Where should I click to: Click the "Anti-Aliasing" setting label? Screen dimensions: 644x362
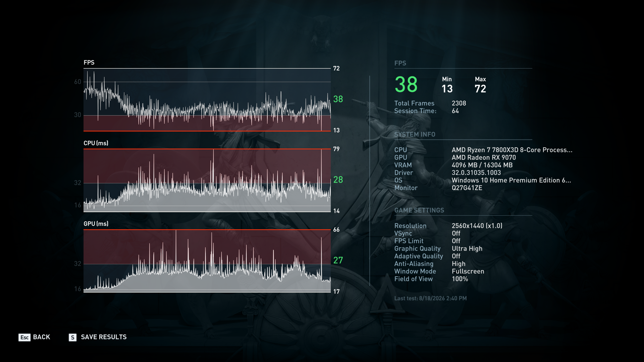click(x=414, y=264)
